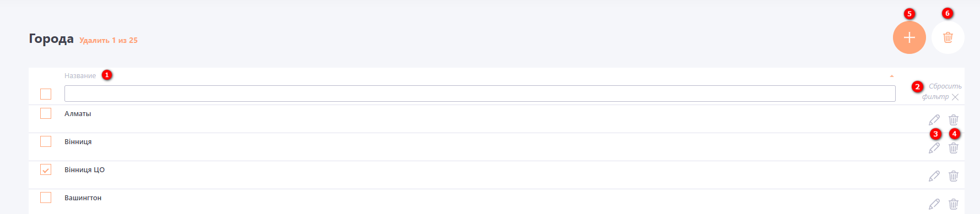The height and width of the screenshot is (214, 980).
Task: Open pencil editor for Вінниця row
Action: click(934, 147)
